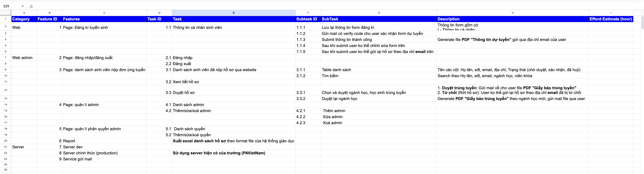Open the name box dropdown arrow

point(22,6)
